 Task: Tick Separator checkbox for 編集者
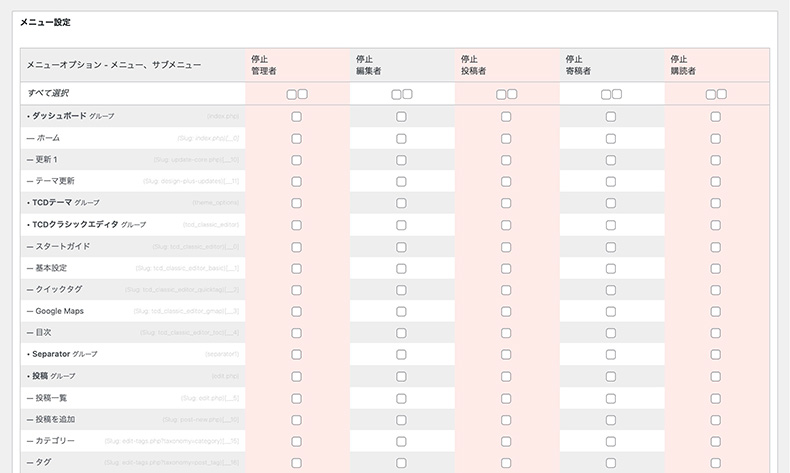coord(401,355)
